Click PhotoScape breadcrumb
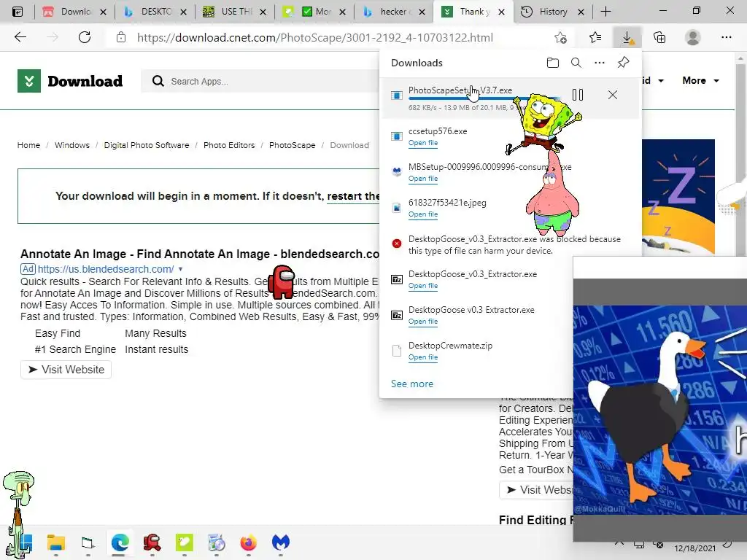Screen dimensions: 747x560 [x=292, y=145]
